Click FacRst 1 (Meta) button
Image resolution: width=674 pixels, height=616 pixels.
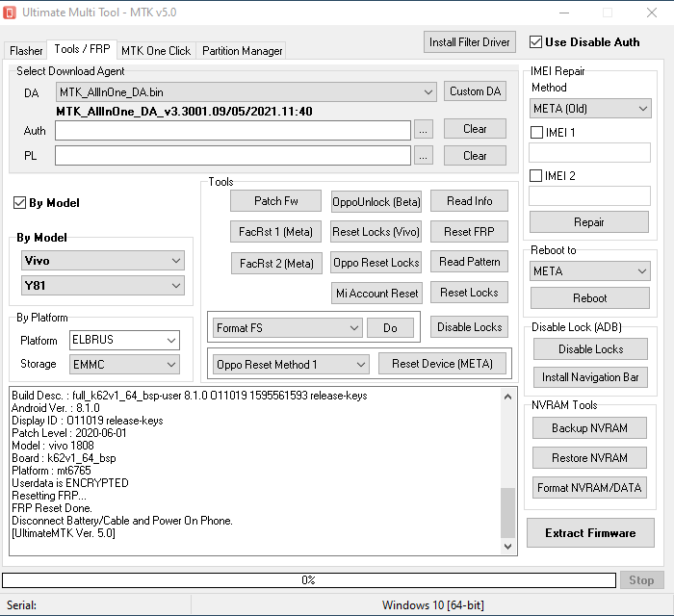coord(275,232)
